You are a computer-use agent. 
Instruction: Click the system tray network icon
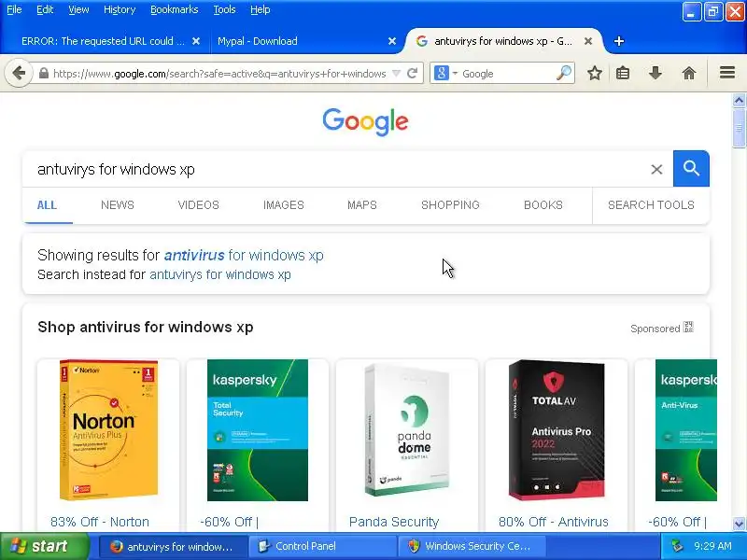pos(677,546)
